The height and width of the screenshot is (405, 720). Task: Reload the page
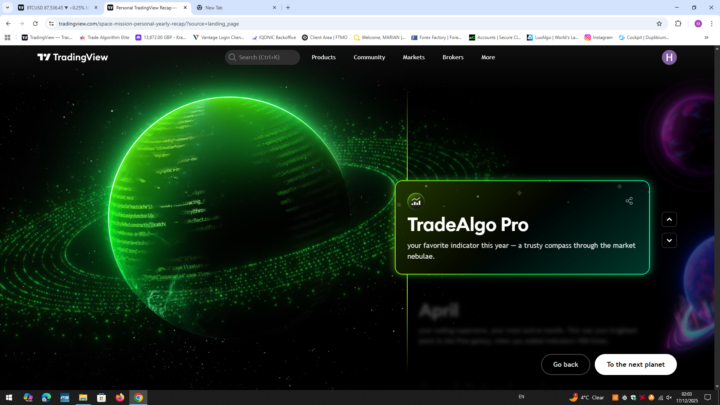coord(35,23)
